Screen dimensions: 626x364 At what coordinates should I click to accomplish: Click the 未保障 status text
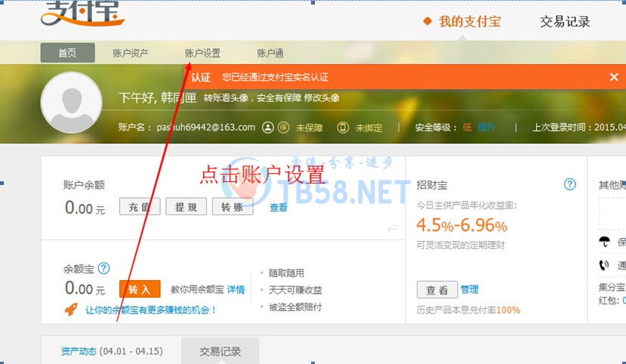(309, 128)
